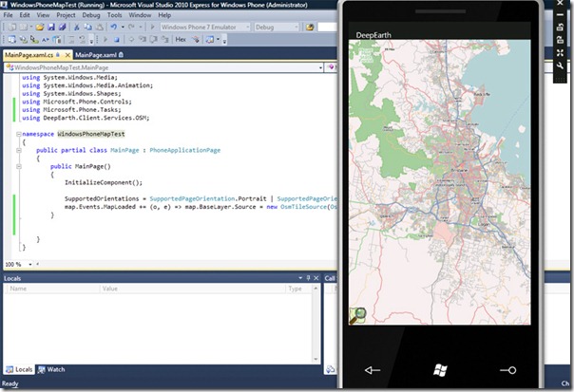Toggle auto-hide pin on Locals panel
The width and height of the screenshot is (574, 392).
pos(308,278)
